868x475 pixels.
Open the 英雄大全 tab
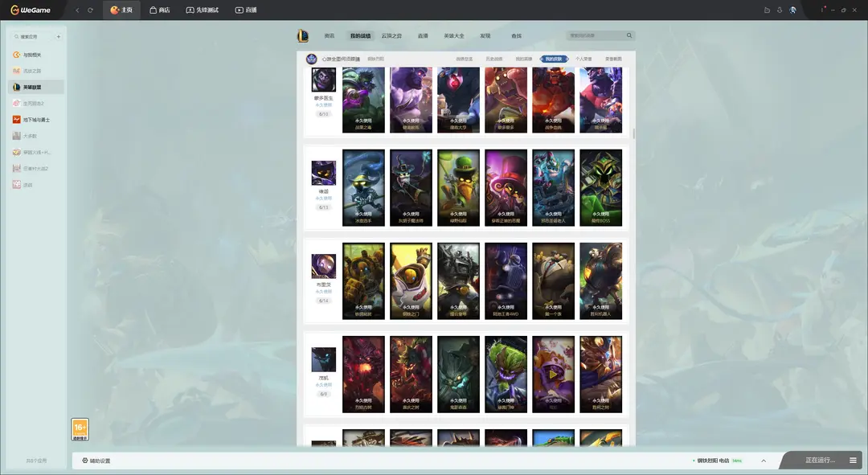[x=454, y=35]
